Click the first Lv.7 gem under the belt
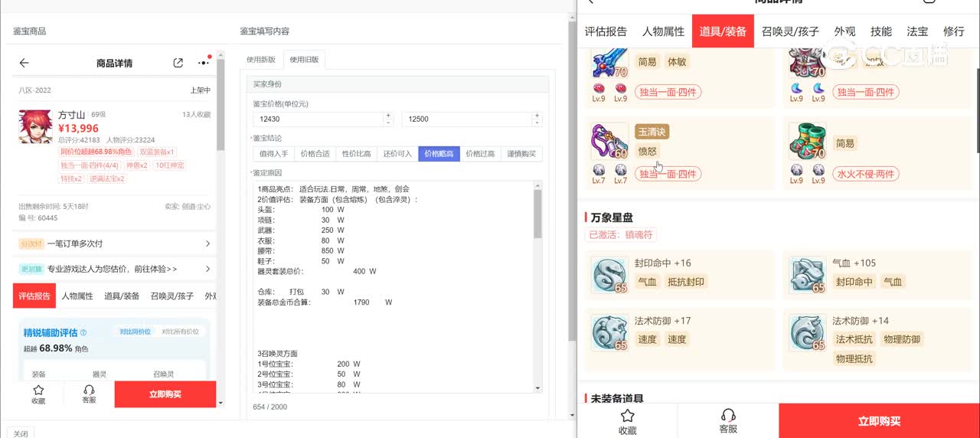This screenshot has width=980, height=438. (598, 170)
